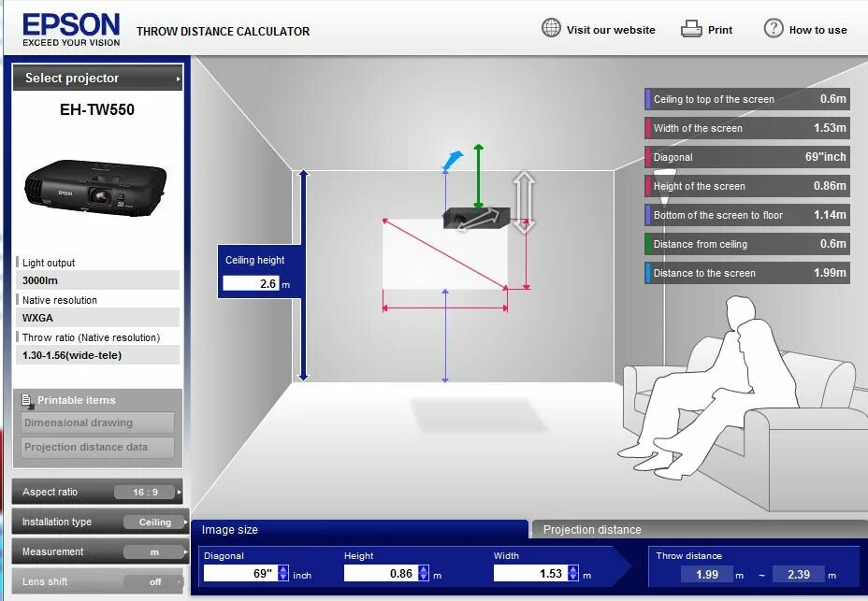Click the Distance to the screen 1.99m row
This screenshot has width=868, height=601.
click(747, 273)
